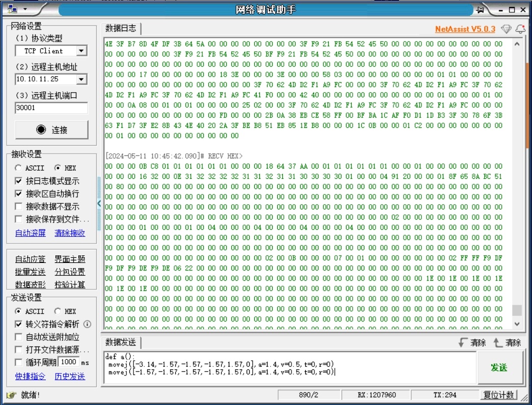Click the remote host port field
532x405 pixels.
pyautogui.click(x=51, y=108)
